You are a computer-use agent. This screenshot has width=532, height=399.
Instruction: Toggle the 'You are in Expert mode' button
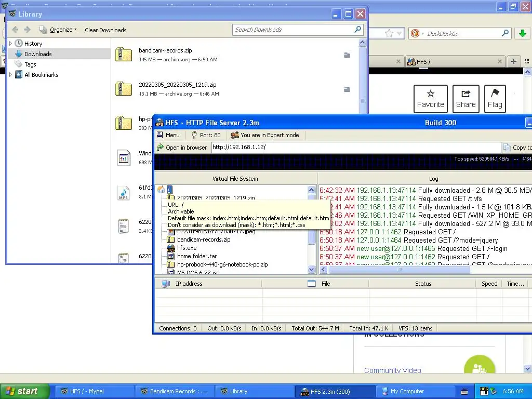(264, 135)
